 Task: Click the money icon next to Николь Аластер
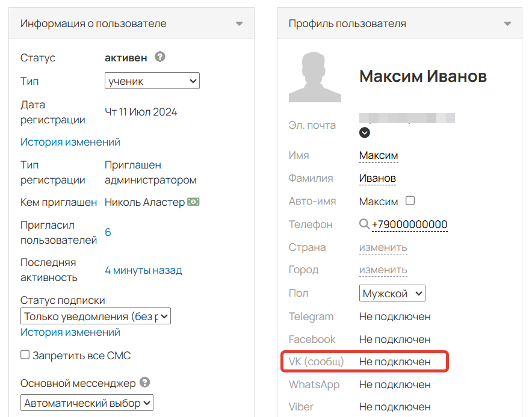pyautogui.click(x=193, y=202)
